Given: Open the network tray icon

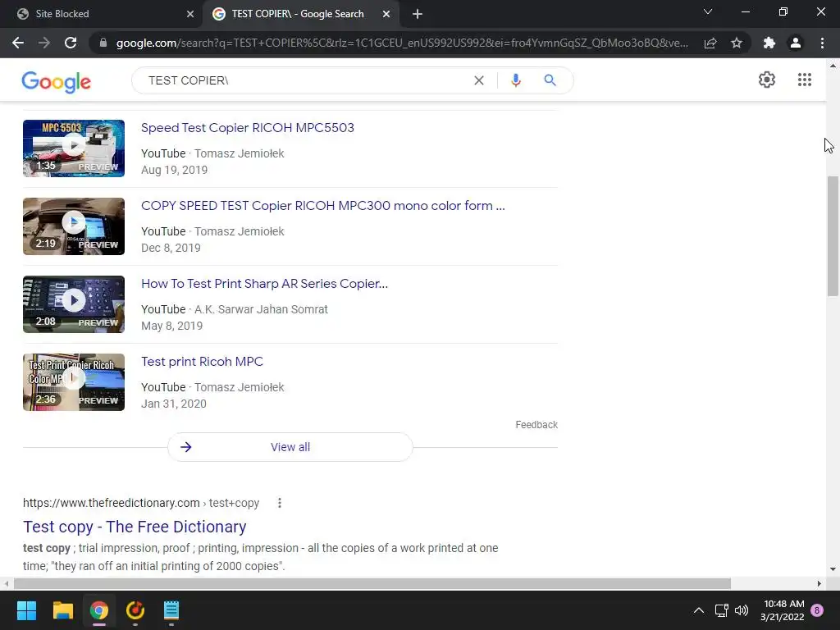Looking at the screenshot, I should click(x=722, y=610).
